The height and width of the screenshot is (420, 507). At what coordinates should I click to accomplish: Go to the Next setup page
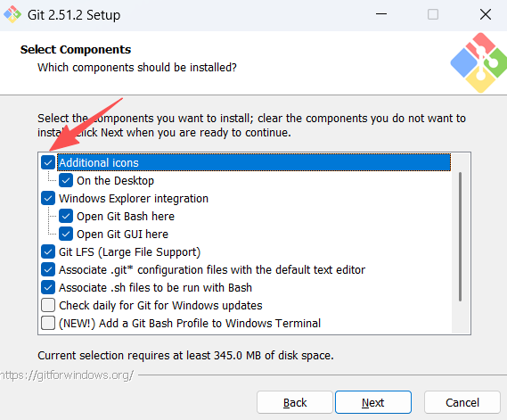(373, 402)
